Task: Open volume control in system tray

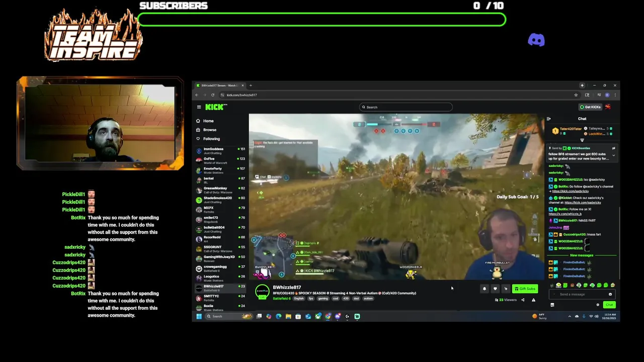Action: pyautogui.click(x=596, y=316)
